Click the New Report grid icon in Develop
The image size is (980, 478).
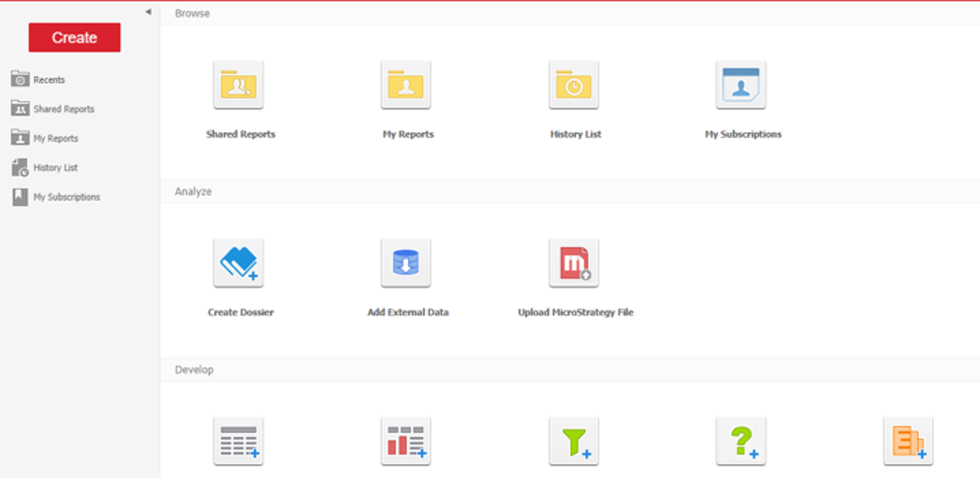click(x=238, y=440)
